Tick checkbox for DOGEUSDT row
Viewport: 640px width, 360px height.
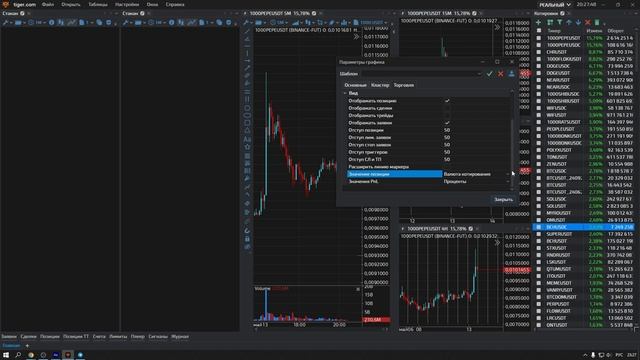[x=539, y=73]
